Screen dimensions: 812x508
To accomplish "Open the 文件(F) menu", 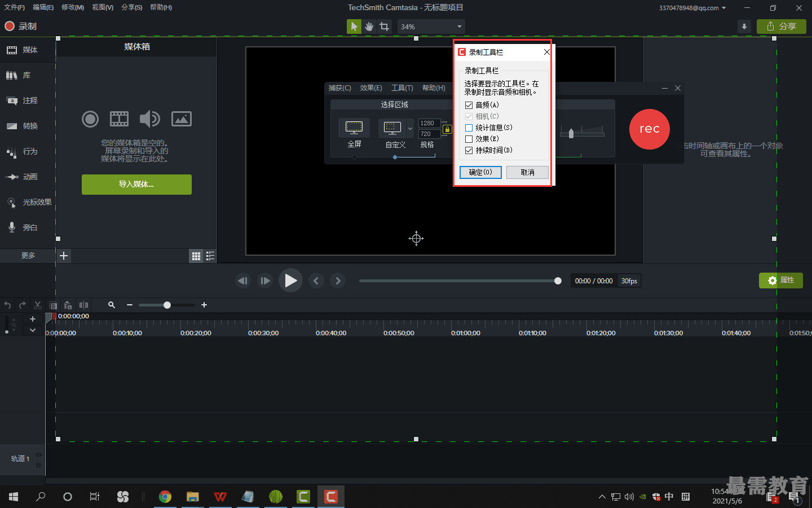I will click(14, 7).
